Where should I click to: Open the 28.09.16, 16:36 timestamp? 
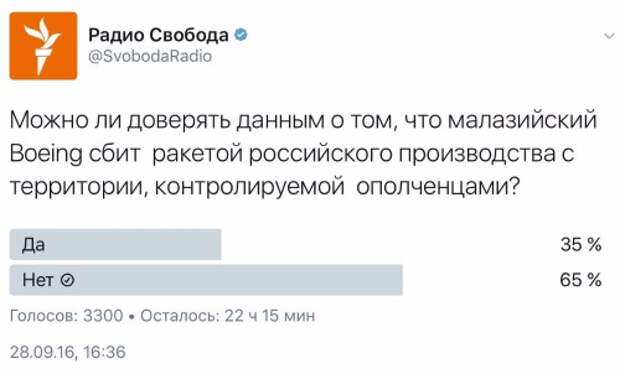pyautogui.click(x=68, y=352)
